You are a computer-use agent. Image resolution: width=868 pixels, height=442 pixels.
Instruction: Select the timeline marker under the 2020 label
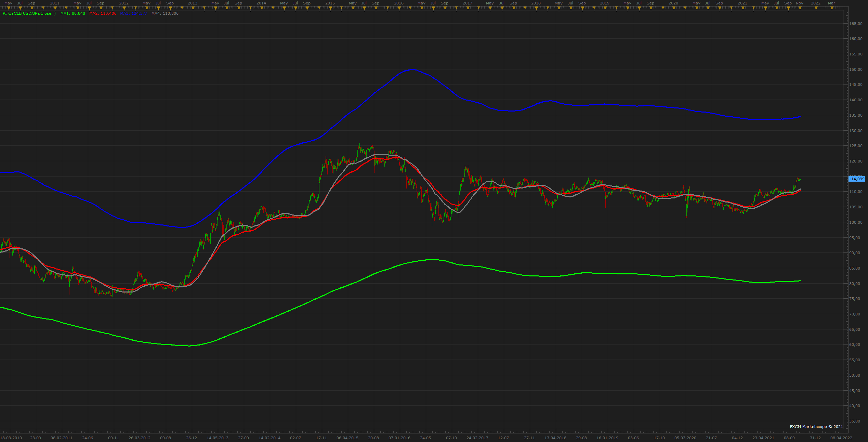673,8
